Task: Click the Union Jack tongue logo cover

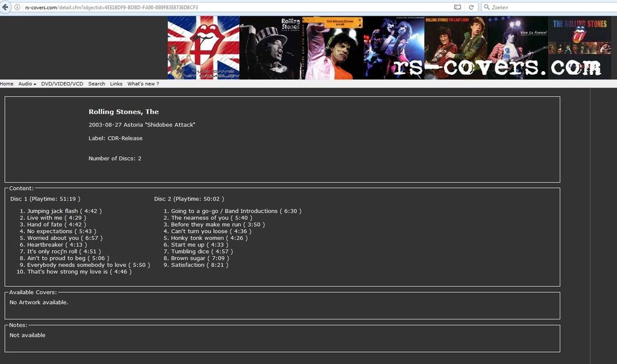Action: (x=204, y=48)
